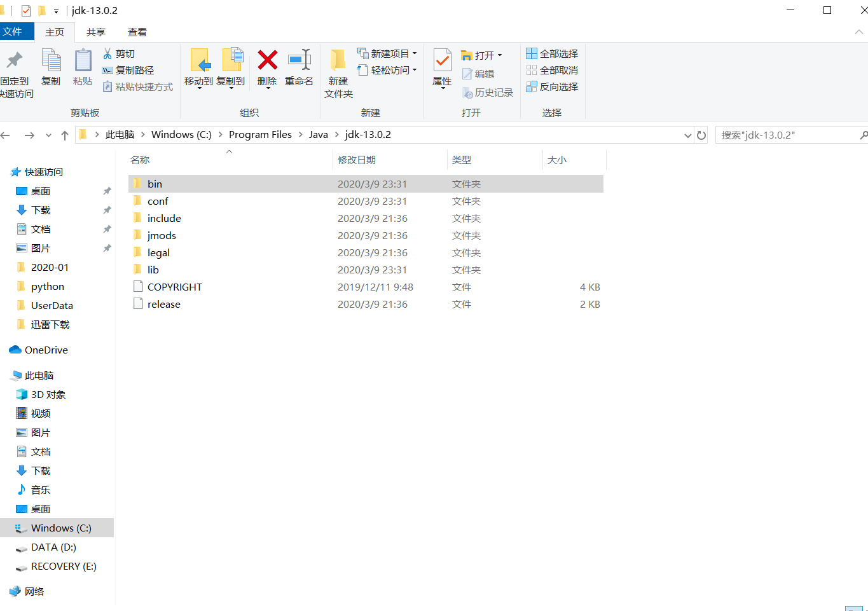Select the Cut scissors command
Screen dimensions: 868x611
118,53
